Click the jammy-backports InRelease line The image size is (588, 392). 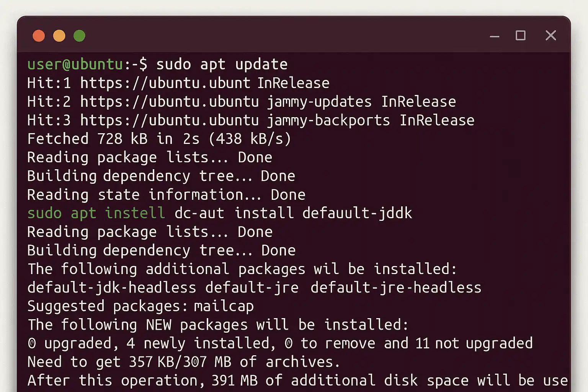click(251, 121)
